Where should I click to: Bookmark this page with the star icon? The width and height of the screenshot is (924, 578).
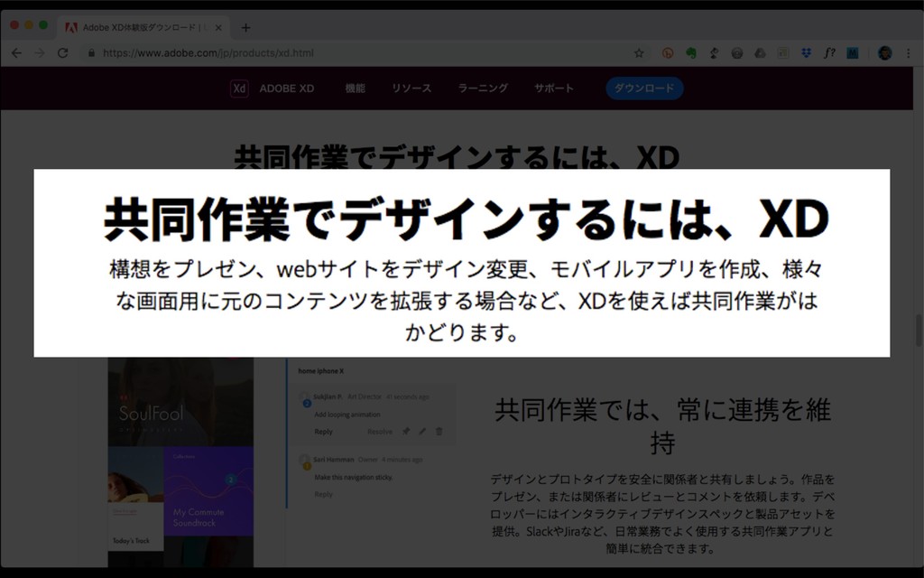pyautogui.click(x=639, y=53)
